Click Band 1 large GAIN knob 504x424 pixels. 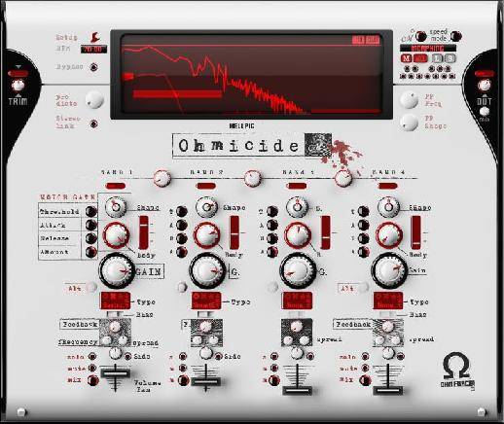pos(116,270)
